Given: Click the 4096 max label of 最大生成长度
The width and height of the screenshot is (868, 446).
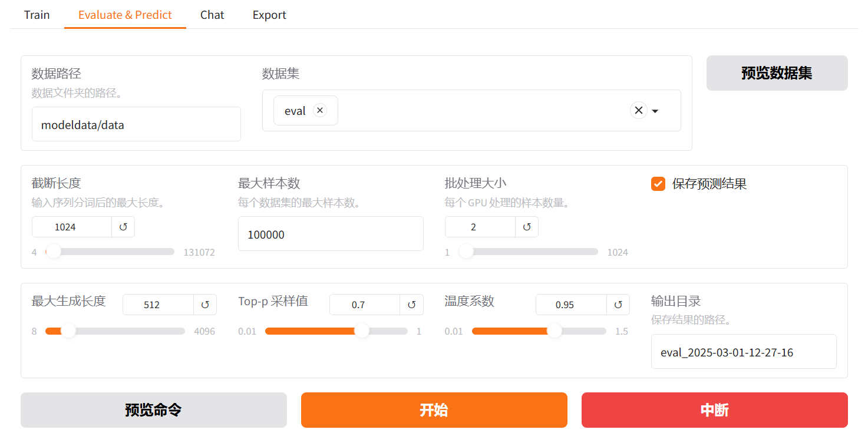Looking at the screenshot, I should (204, 331).
